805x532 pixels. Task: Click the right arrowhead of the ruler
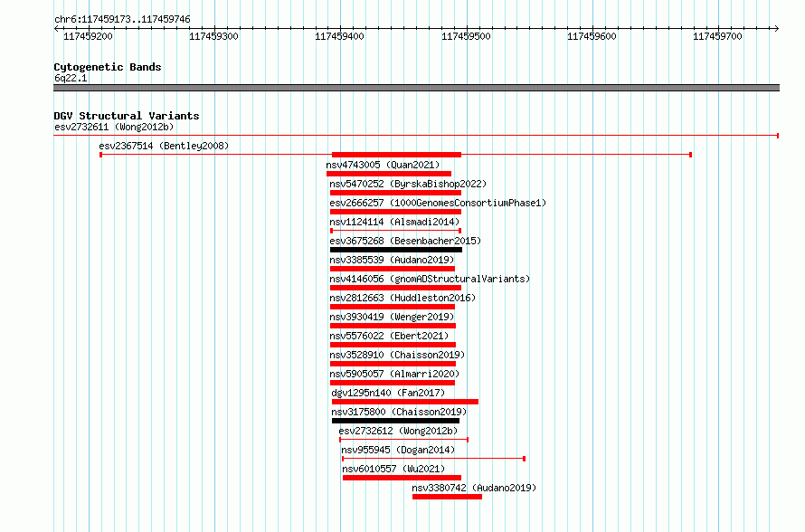click(776, 28)
